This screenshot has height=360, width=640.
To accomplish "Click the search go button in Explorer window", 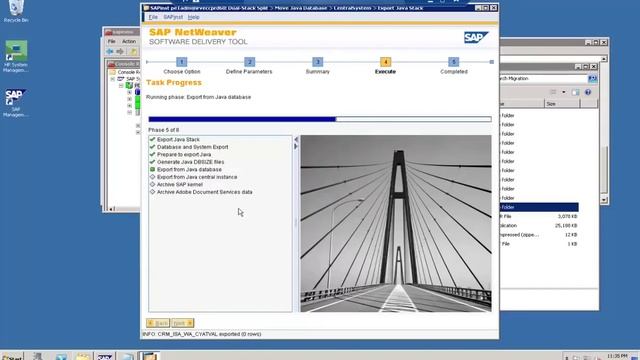I will click(x=592, y=78).
